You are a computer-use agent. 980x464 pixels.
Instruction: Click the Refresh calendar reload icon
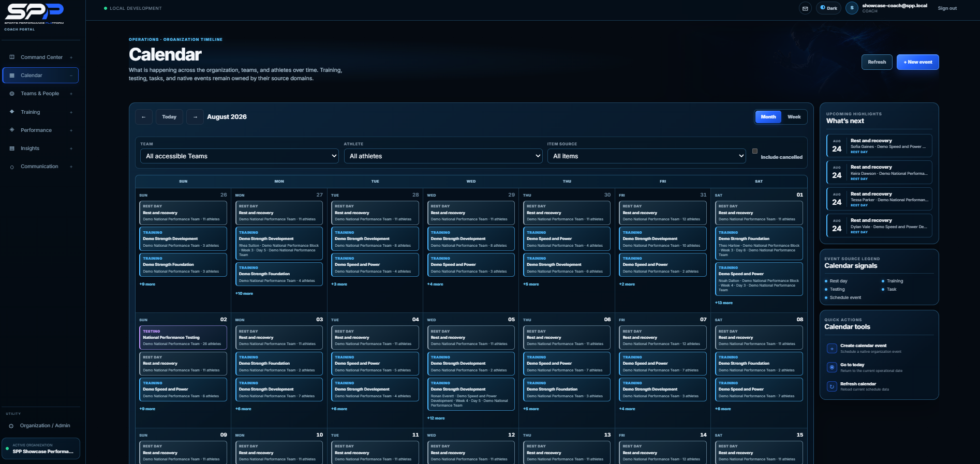(x=832, y=386)
